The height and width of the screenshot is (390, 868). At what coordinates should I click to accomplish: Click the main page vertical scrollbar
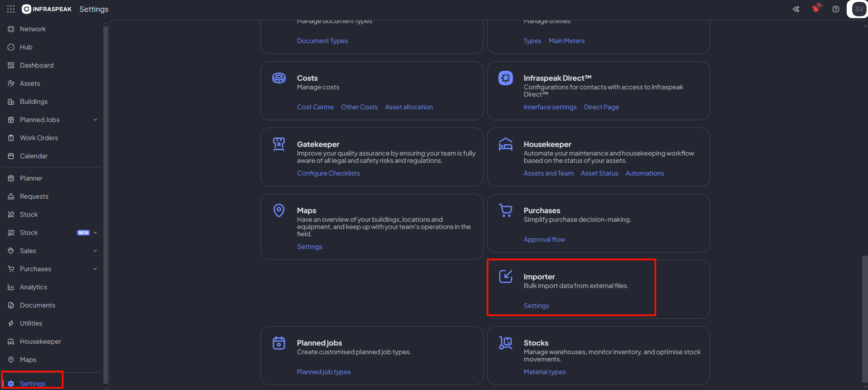point(864,320)
